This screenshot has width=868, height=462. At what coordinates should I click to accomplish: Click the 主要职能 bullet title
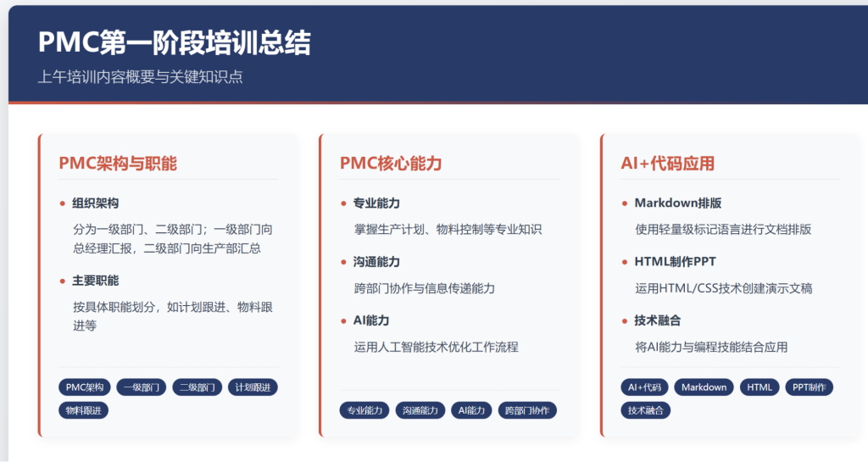coord(95,281)
